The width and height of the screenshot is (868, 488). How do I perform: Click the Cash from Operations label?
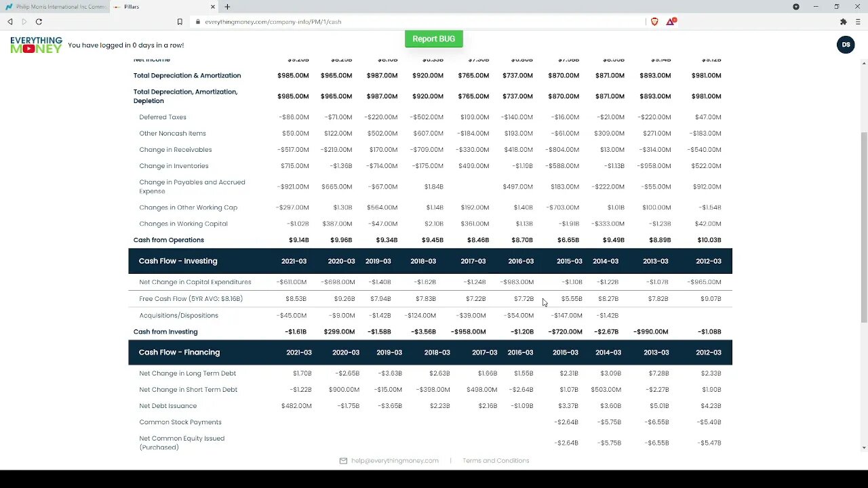[x=168, y=240]
